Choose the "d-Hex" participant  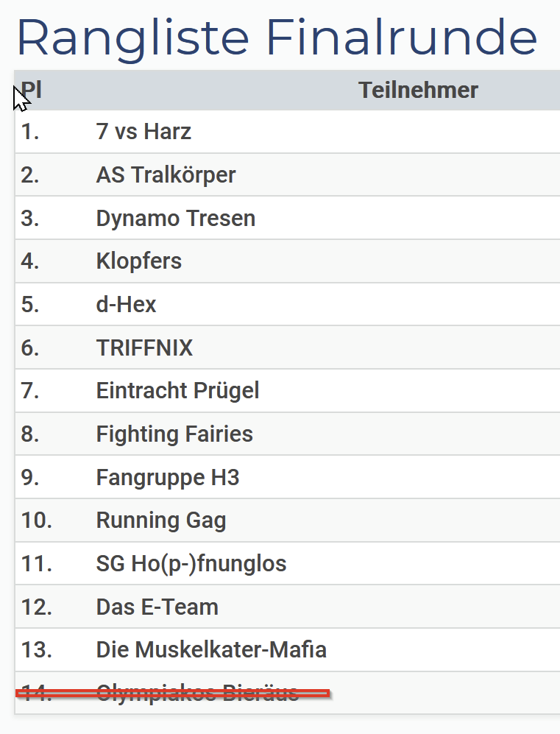click(x=126, y=305)
